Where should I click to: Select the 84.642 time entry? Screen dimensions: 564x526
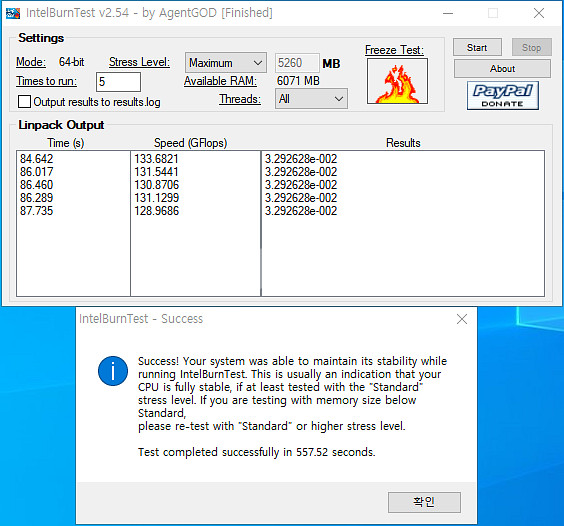click(x=37, y=159)
